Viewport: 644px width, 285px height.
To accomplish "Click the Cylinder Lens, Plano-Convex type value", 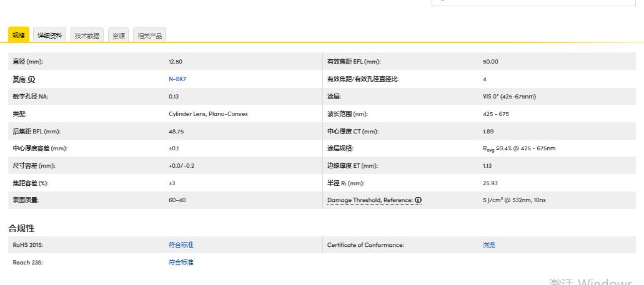I will click(x=208, y=114).
